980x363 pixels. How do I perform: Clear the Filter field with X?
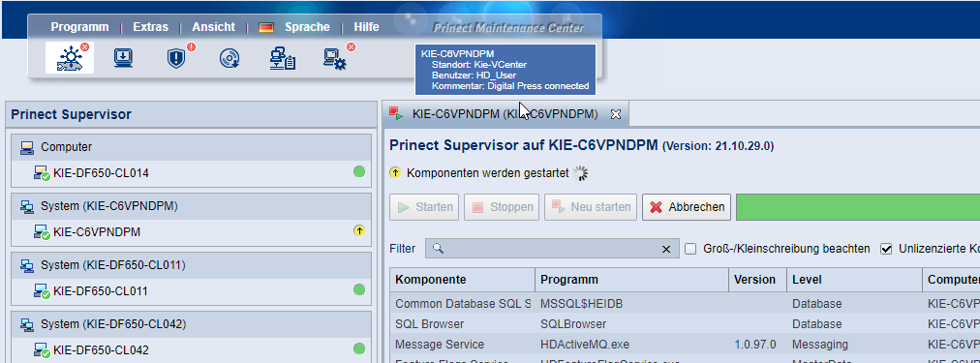[x=666, y=250]
